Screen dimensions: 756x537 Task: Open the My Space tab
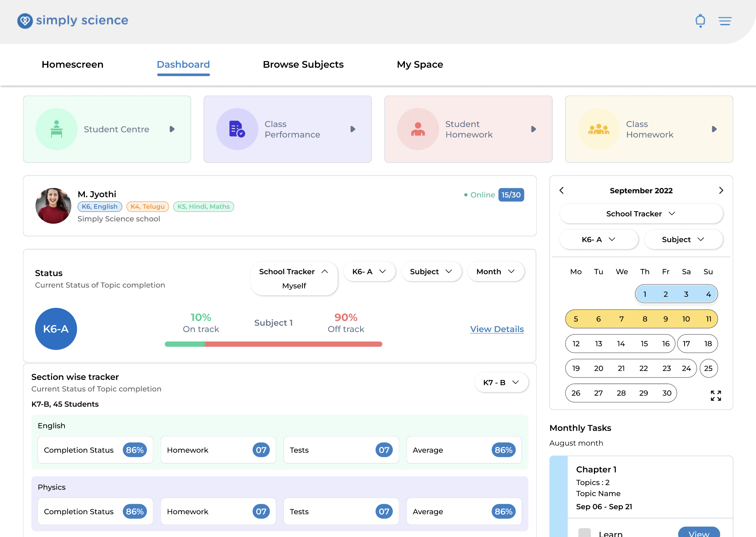[420, 65]
